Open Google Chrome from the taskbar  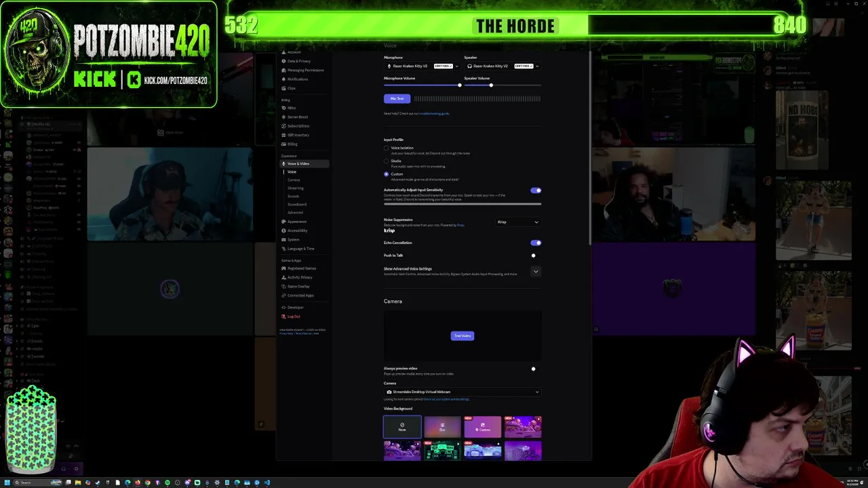(x=147, y=483)
